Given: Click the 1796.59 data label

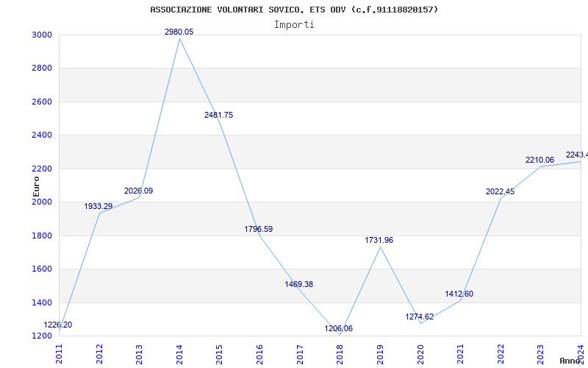Looking at the screenshot, I should tap(259, 229).
